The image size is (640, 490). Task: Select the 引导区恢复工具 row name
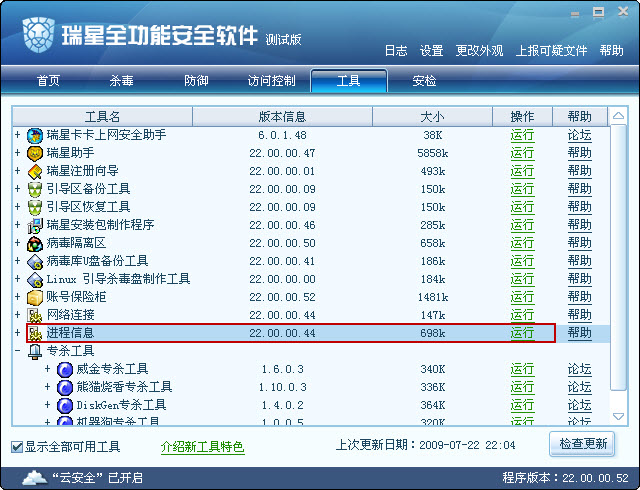88,207
